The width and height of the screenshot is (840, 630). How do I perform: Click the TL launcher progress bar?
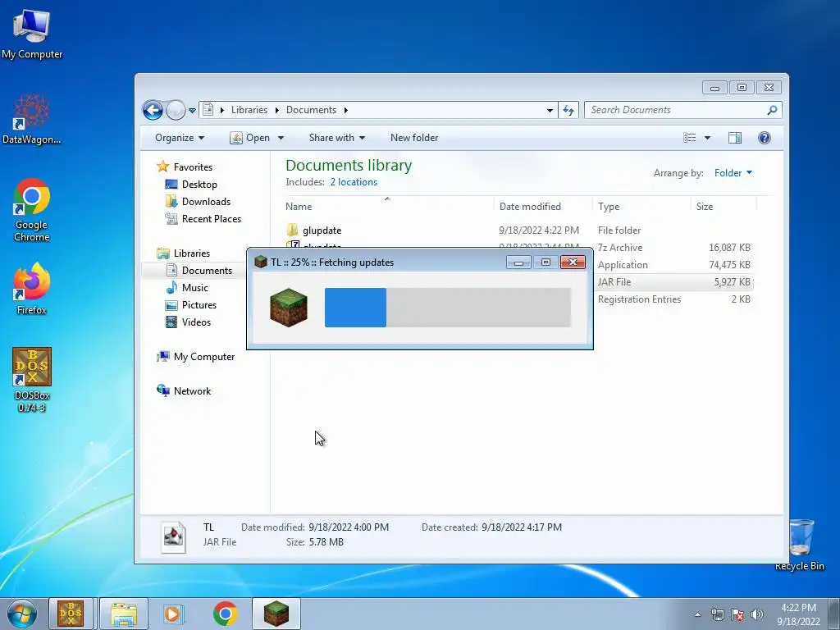point(448,308)
